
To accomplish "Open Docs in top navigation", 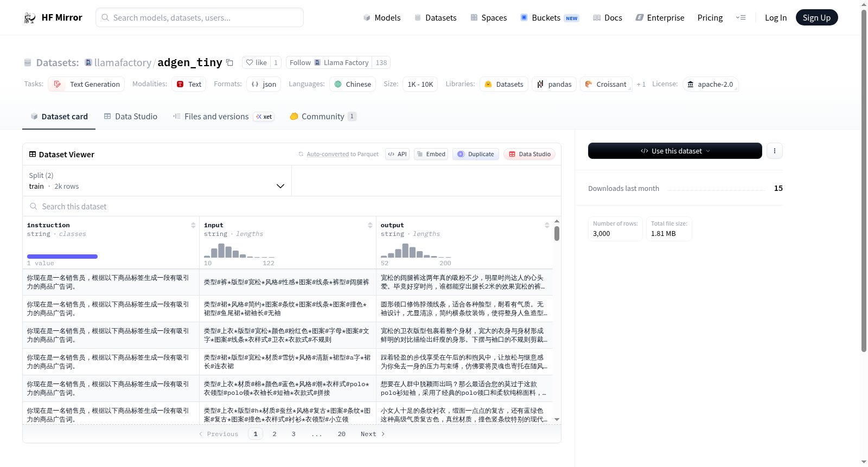I will [608, 18].
